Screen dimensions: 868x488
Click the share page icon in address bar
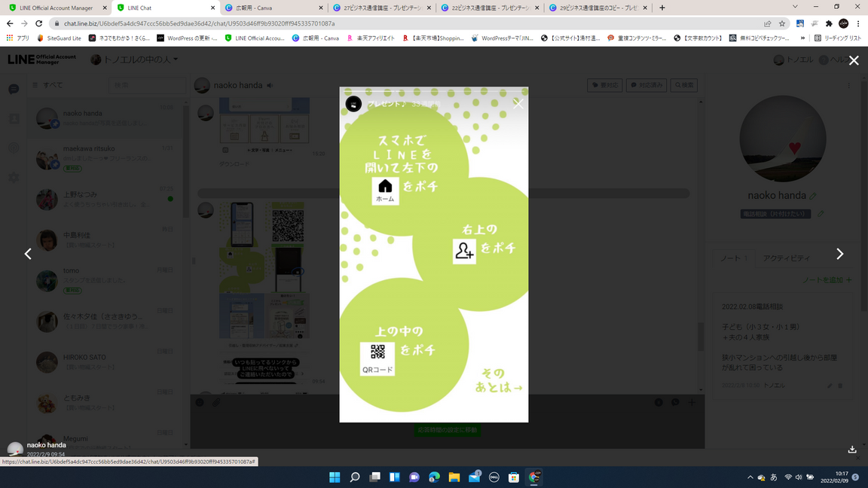click(767, 23)
